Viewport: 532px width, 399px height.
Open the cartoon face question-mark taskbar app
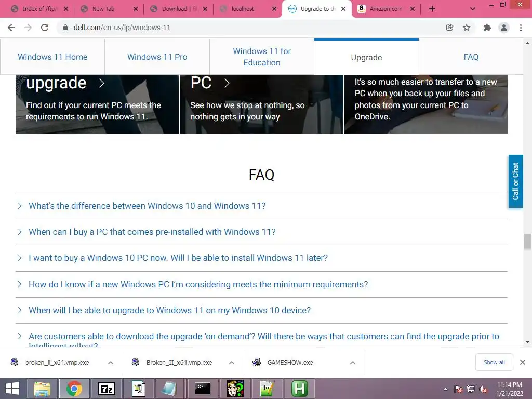(235, 389)
